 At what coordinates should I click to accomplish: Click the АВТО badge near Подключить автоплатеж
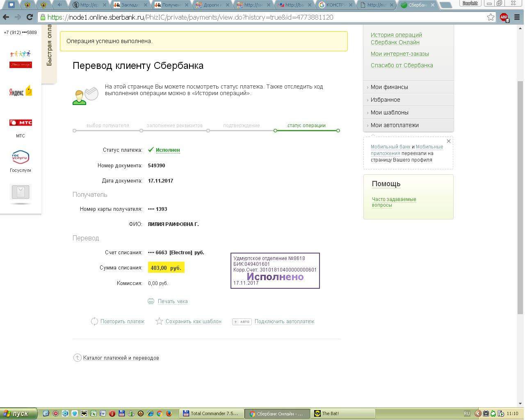tap(242, 322)
